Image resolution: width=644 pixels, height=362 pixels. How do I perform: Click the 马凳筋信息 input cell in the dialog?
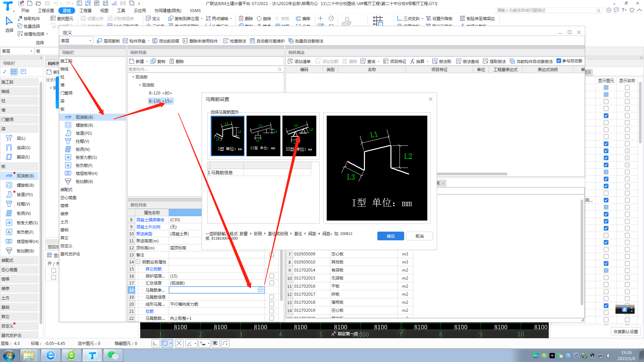click(277, 173)
